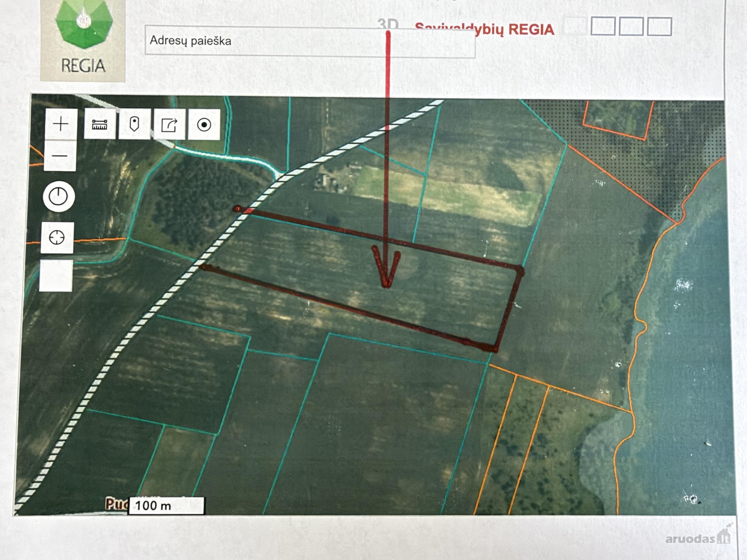Select the map pin marker tool

[x=134, y=124]
